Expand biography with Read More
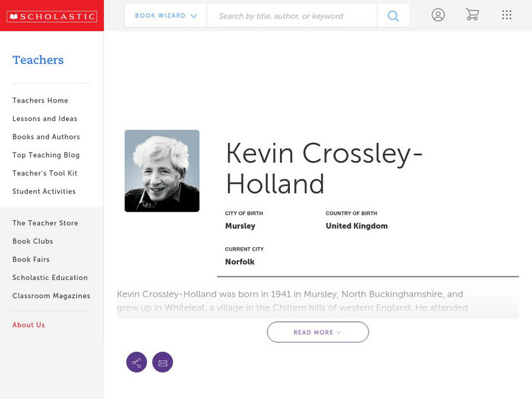This screenshot has width=532, height=399. (x=317, y=332)
